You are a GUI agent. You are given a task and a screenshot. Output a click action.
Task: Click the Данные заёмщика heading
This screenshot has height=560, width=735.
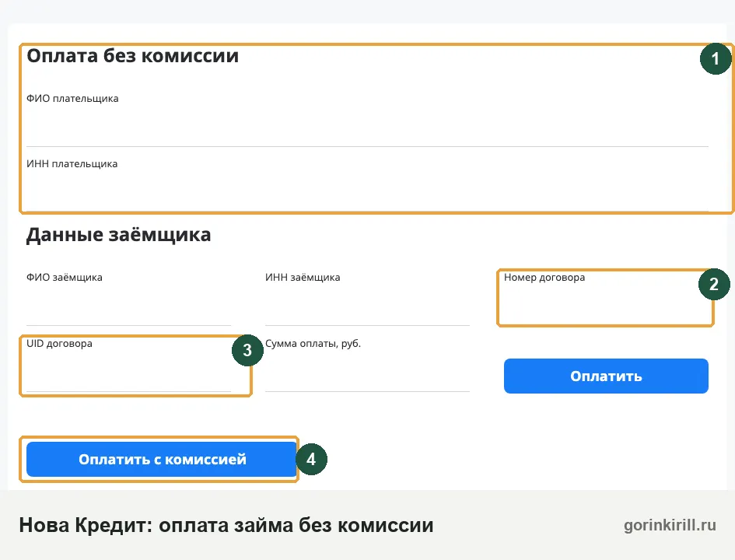(118, 235)
